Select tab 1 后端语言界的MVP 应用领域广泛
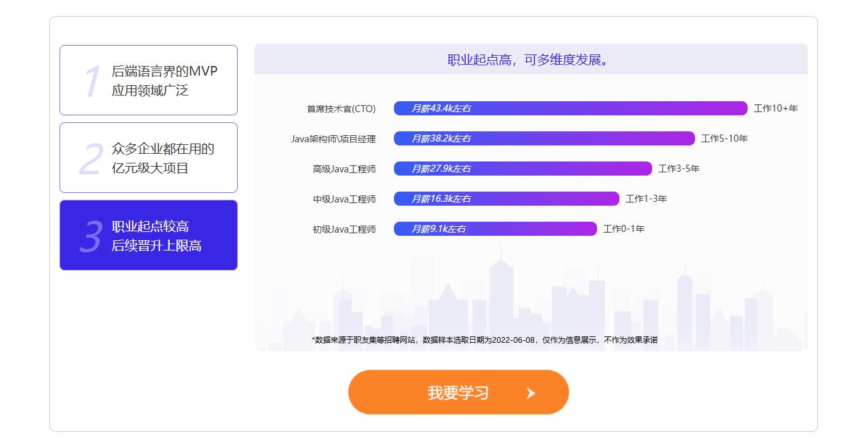Image resolution: width=868 pixels, height=437 pixels. click(x=149, y=80)
